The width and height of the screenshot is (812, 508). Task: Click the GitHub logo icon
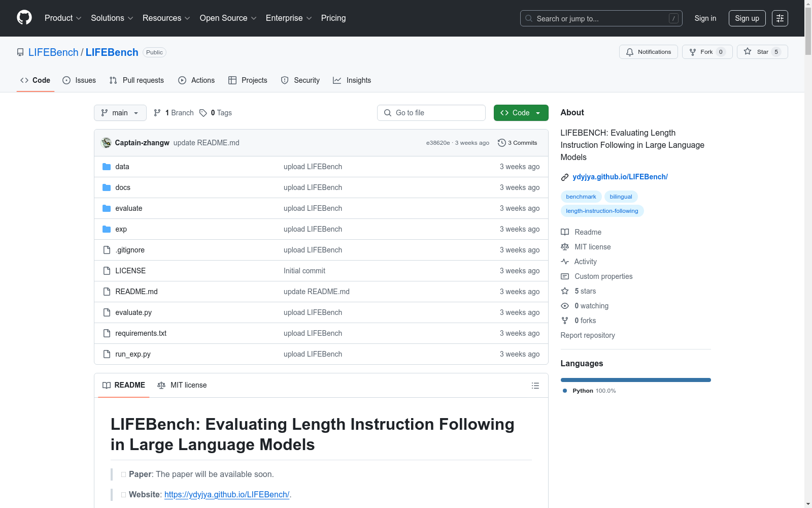tap(24, 18)
